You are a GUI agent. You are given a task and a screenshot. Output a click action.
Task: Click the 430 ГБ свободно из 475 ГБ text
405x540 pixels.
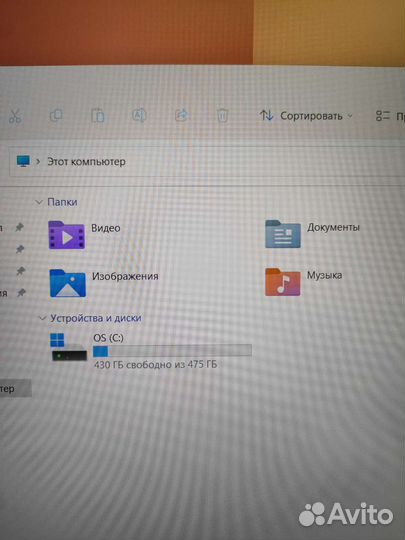click(x=155, y=365)
